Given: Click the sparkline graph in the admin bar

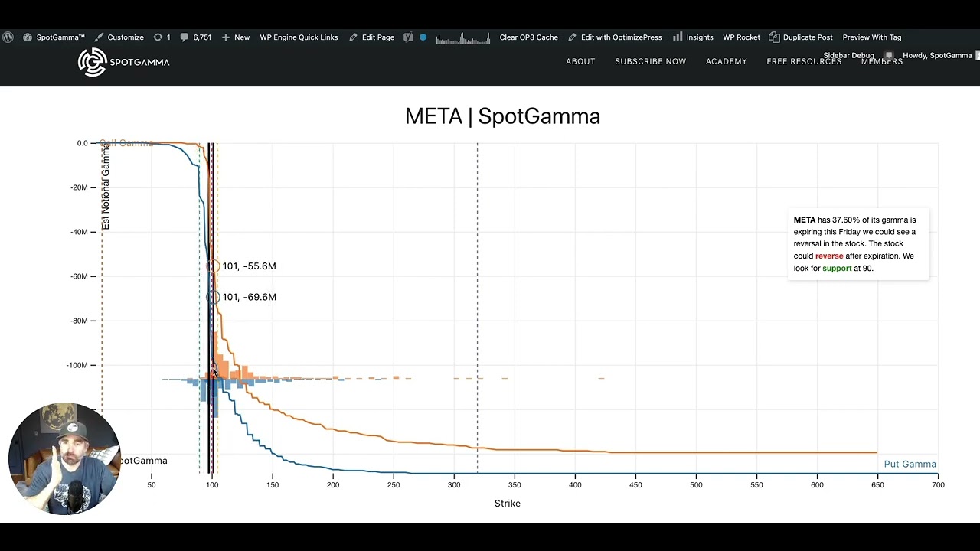Looking at the screenshot, I should tap(462, 37).
